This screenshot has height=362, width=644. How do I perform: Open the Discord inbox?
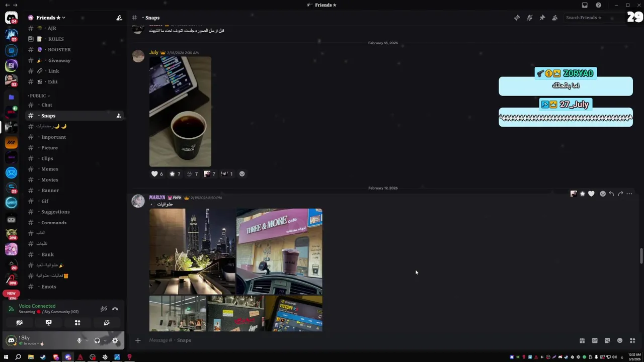[585, 5]
